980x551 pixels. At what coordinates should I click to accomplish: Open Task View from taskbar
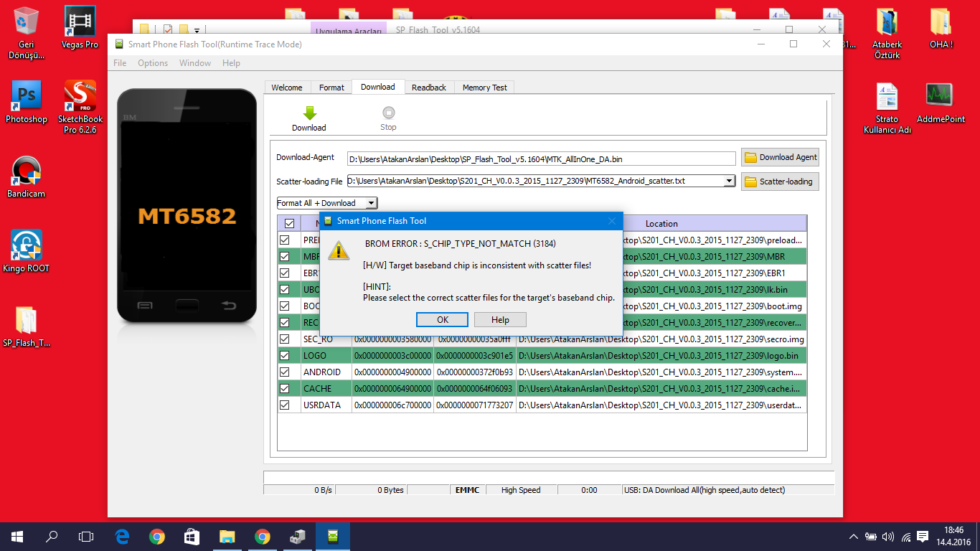[86, 536]
